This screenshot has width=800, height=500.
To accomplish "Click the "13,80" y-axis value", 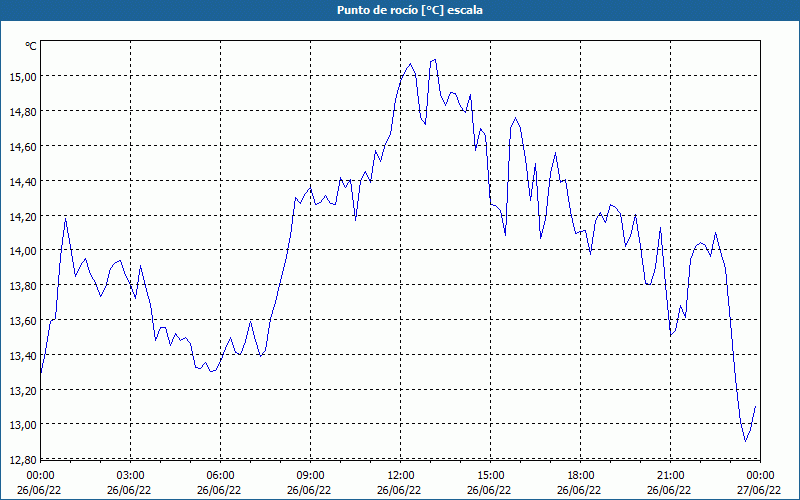I will click(23, 286).
